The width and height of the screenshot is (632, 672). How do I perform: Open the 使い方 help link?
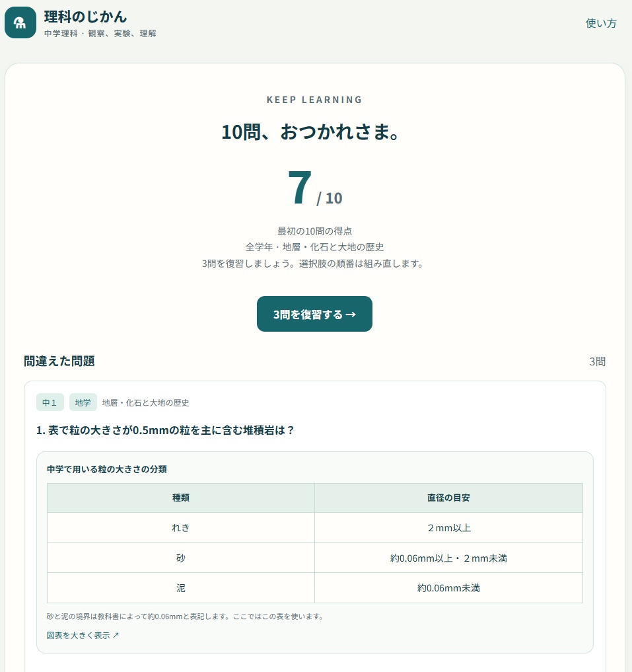click(x=601, y=23)
